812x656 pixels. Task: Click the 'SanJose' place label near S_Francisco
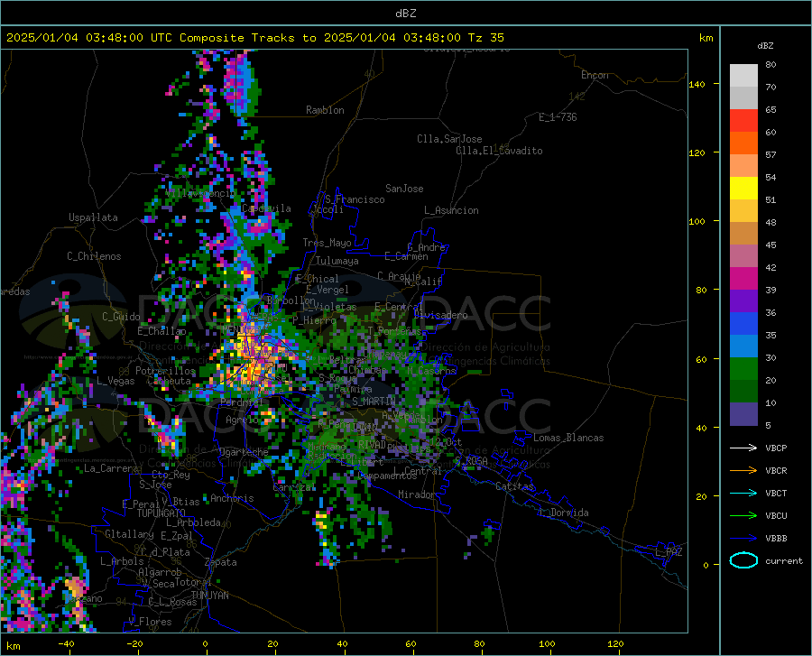tap(404, 189)
